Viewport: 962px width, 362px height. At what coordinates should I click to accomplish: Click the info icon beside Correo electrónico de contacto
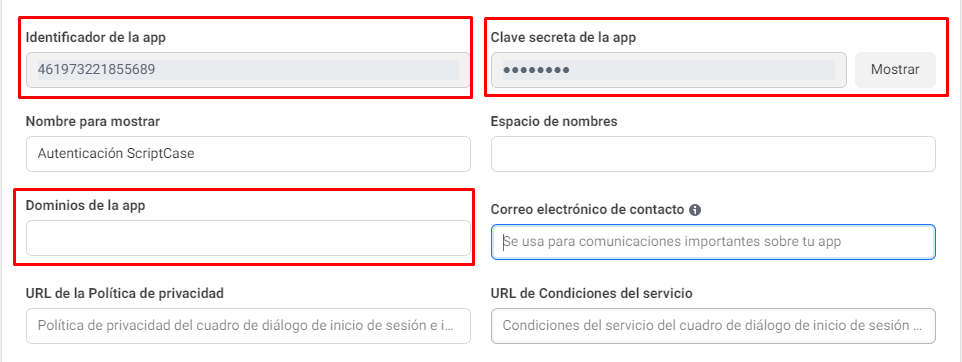pyautogui.click(x=695, y=210)
